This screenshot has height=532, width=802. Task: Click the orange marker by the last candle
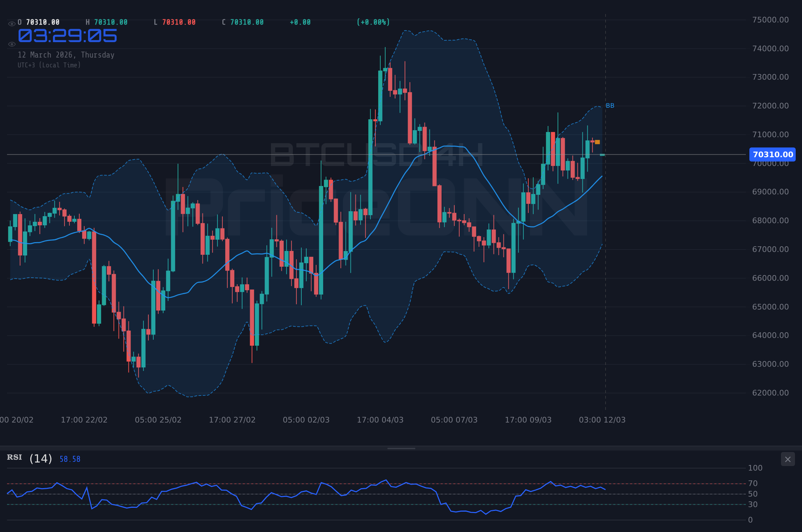click(x=597, y=142)
